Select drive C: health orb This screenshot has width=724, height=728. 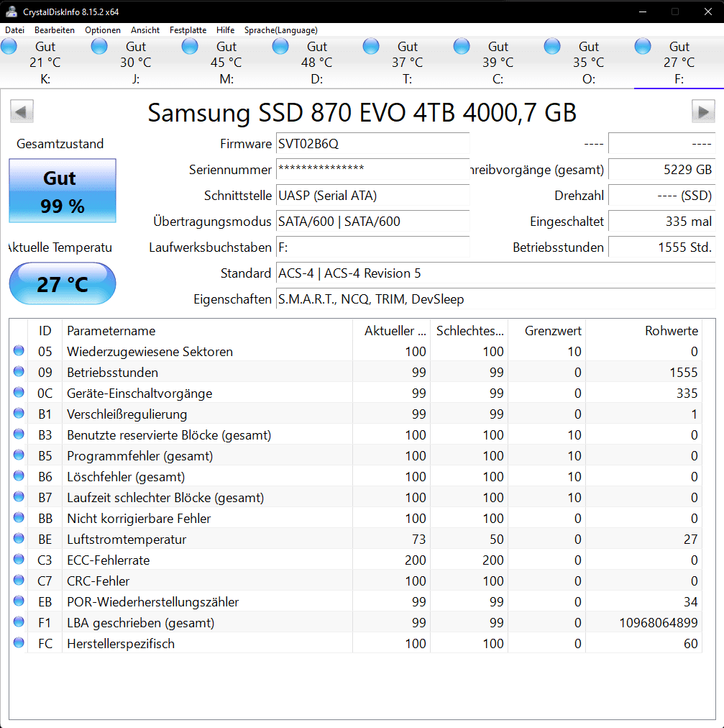click(x=462, y=47)
